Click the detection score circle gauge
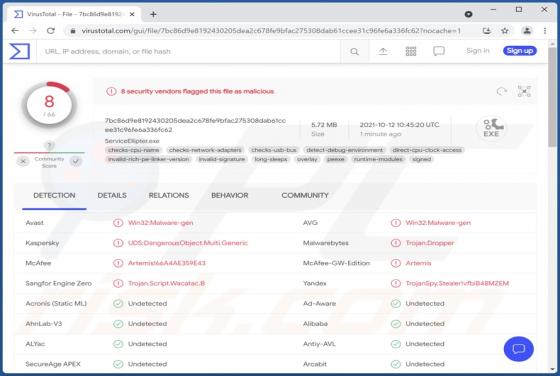Viewport: 560px width, 376px height. [49, 105]
